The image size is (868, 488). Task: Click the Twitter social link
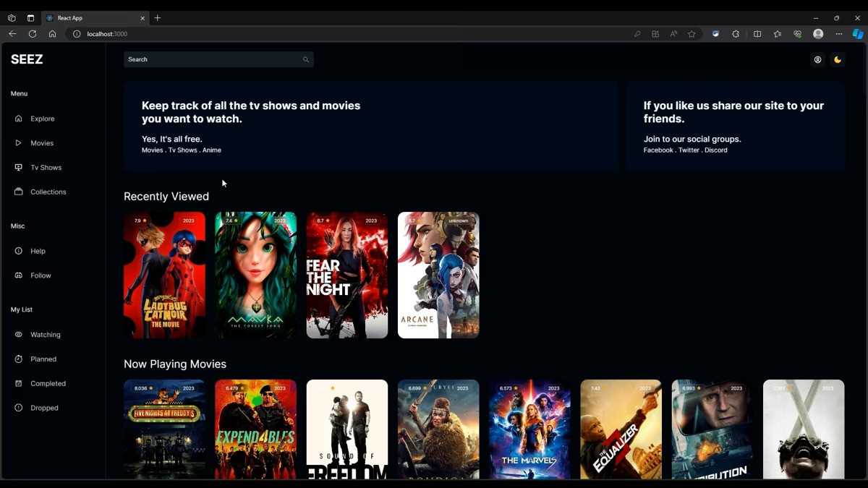tap(689, 150)
